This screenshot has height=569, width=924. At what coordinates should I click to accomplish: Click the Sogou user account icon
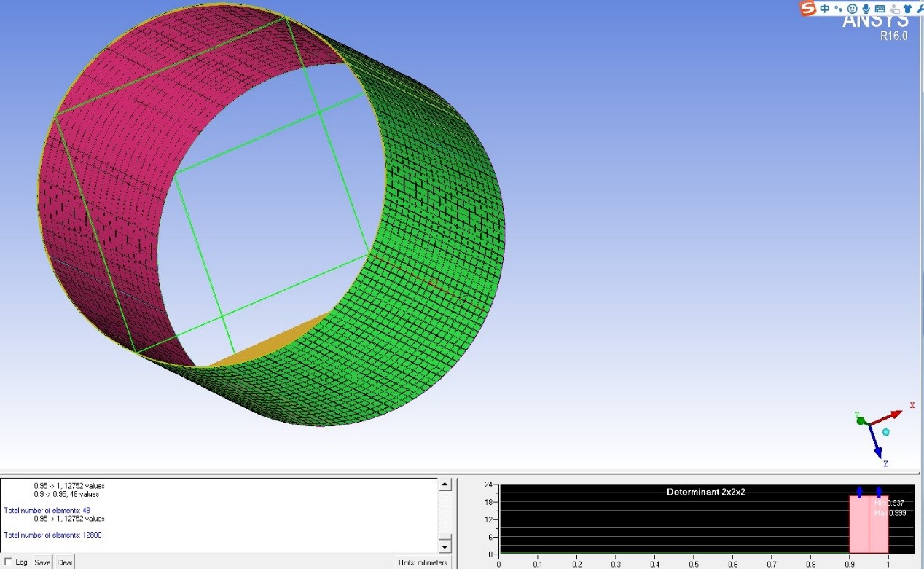[x=893, y=9]
